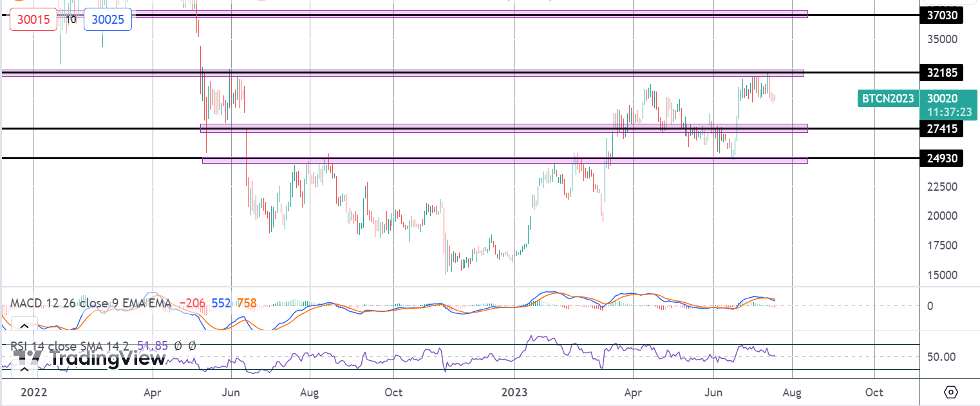
Task: Click the orange signal value 758
Action: point(246,303)
